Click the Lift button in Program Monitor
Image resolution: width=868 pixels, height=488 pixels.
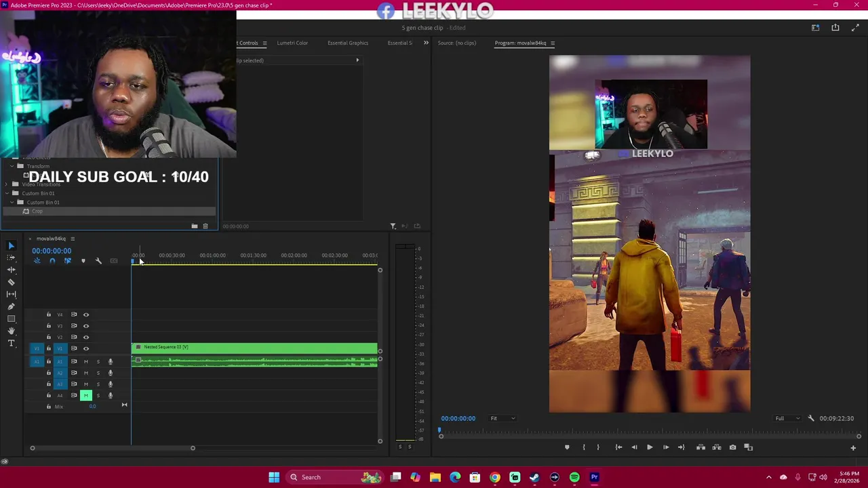coord(701,447)
